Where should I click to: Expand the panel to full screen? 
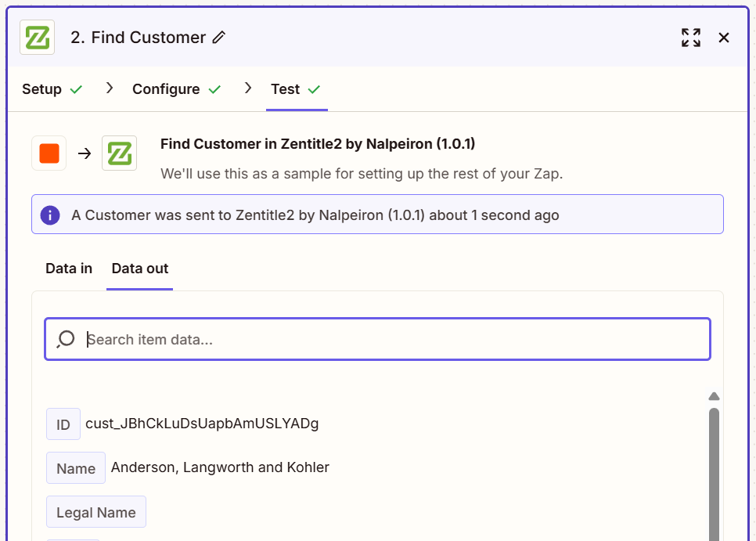pyautogui.click(x=690, y=38)
